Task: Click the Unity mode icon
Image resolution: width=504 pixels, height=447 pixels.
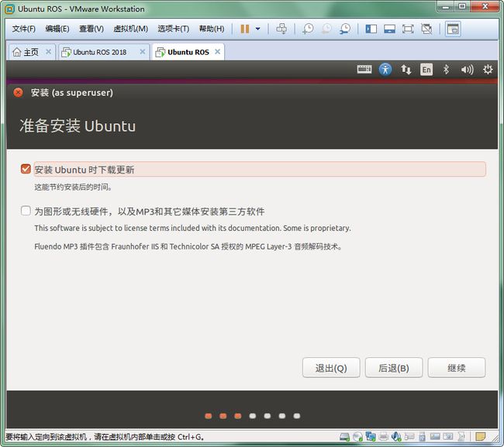Action: click(x=426, y=29)
